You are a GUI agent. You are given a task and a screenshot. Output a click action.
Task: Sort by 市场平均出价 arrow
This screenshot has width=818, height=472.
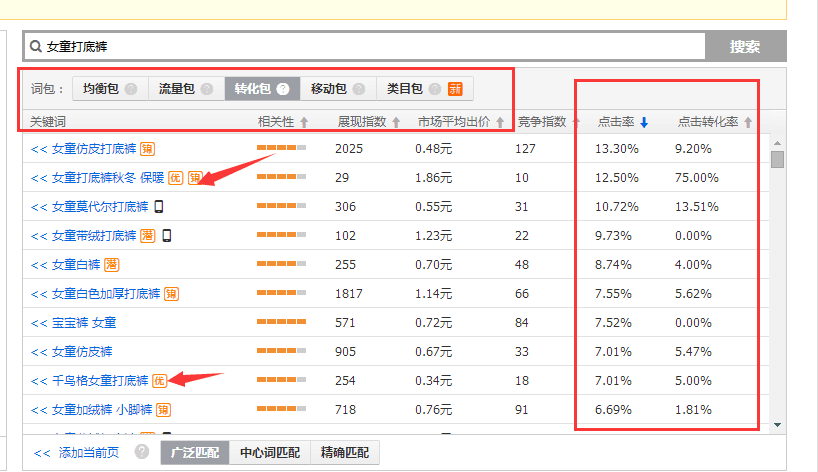(500, 122)
